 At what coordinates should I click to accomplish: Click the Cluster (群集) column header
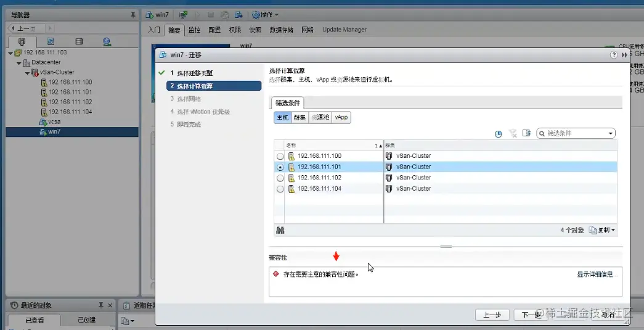pyautogui.click(x=500, y=146)
